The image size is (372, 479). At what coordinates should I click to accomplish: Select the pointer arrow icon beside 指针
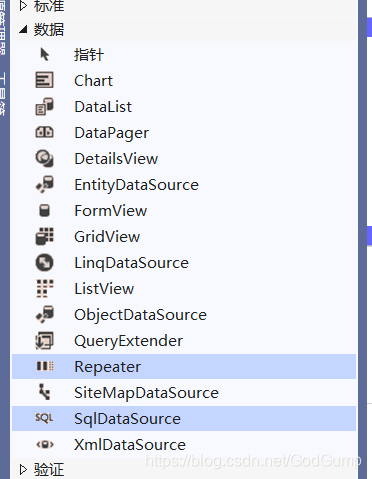(x=44, y=54)
